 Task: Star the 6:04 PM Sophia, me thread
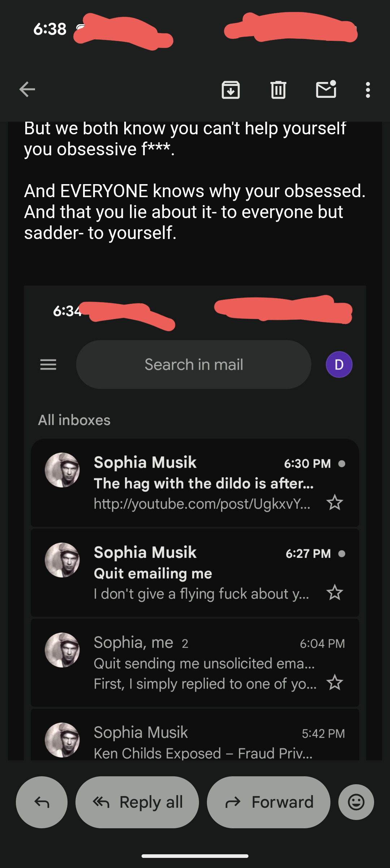tap(335, 682)
